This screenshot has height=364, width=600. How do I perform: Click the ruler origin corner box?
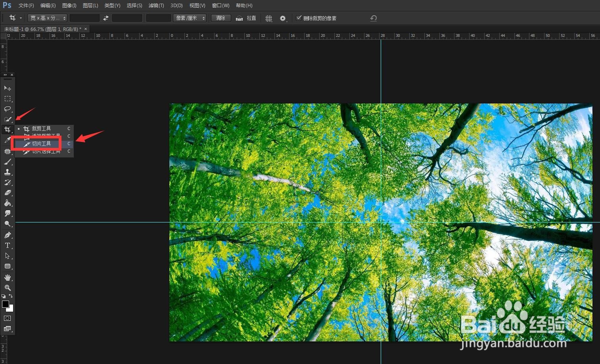(x=3, y=36)
